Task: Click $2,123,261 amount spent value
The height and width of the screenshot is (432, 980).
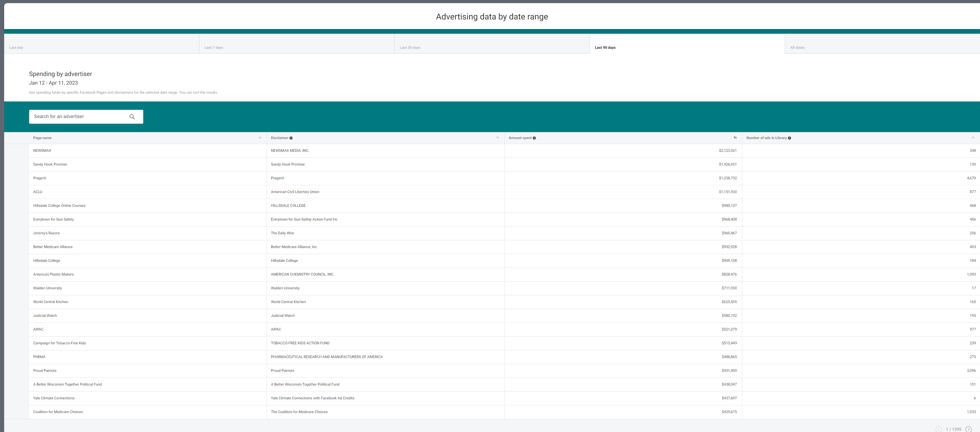Action: coord(727,150)
